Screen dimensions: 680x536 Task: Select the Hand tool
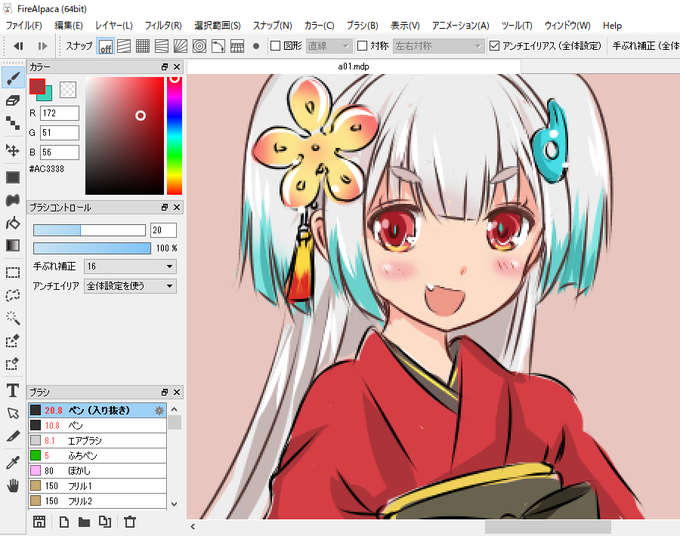[x=13, y=485]
